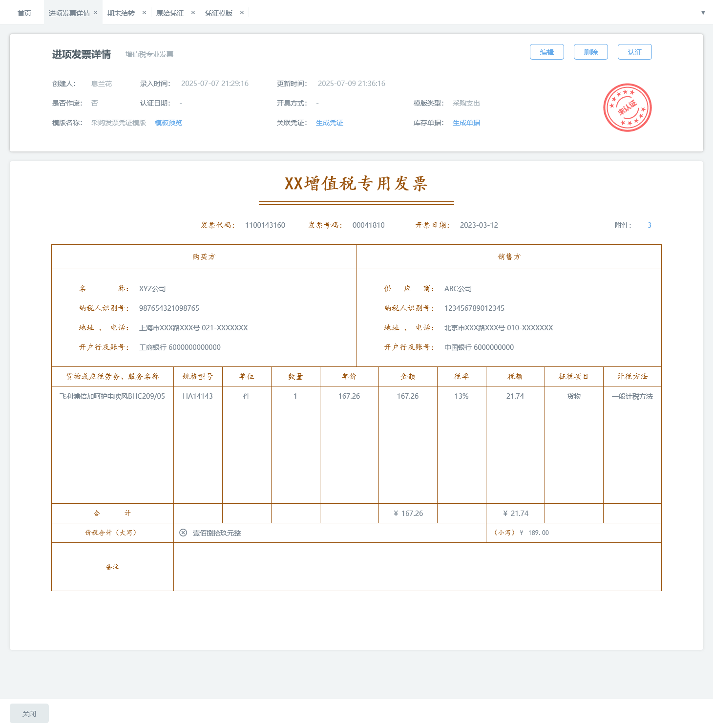The height and width of the screenshot is (728, 713).
Task: Click update time 2025-07-09 21:36:16
Action: pyautogui.click(x=352, y=84)
